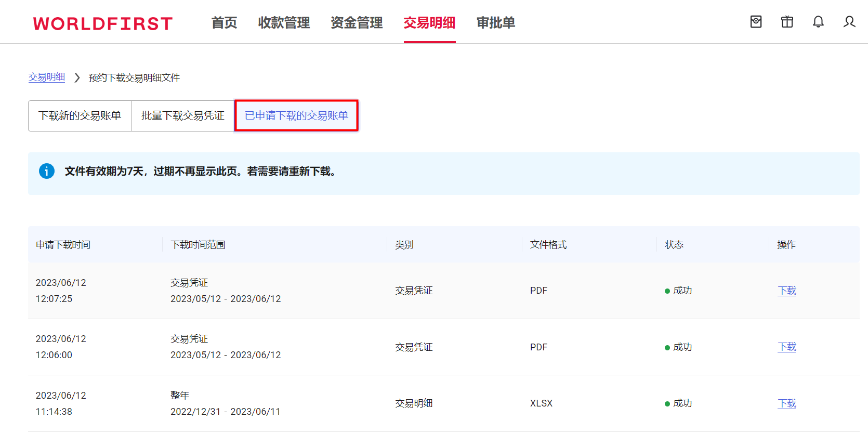Click the breadcrumb chevron arrow
868x433 pixels.
77,77
